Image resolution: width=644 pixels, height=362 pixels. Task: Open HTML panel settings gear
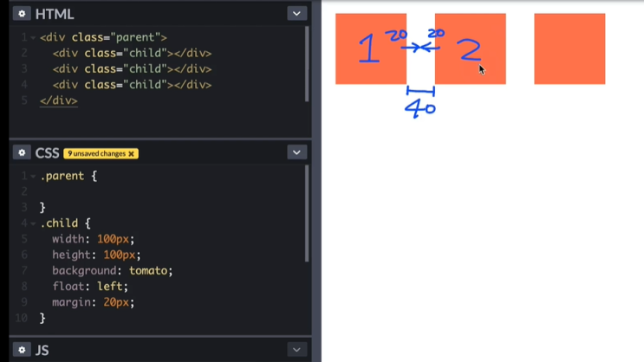22,14
